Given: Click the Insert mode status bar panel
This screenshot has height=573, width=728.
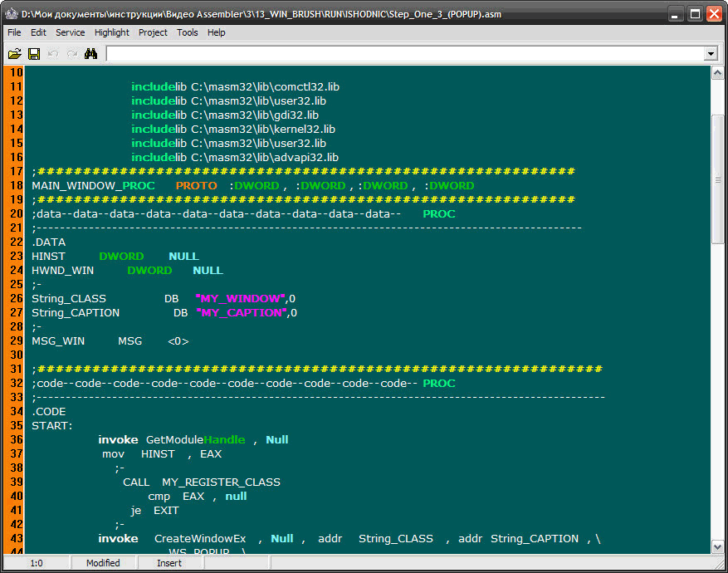Looking at the screenshot, I should tap(169, 563).
